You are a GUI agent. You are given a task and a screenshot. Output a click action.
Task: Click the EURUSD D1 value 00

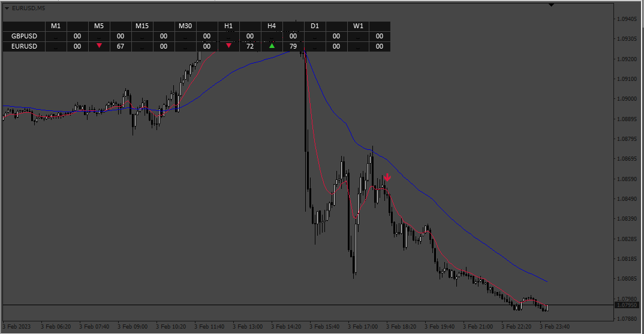336,46
